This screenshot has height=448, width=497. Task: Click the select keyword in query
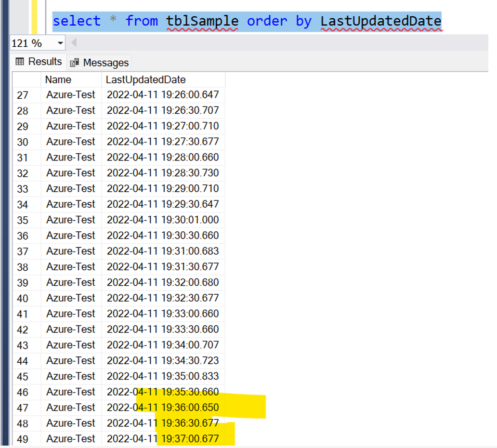pyautogui.click(x=77, y=21)
